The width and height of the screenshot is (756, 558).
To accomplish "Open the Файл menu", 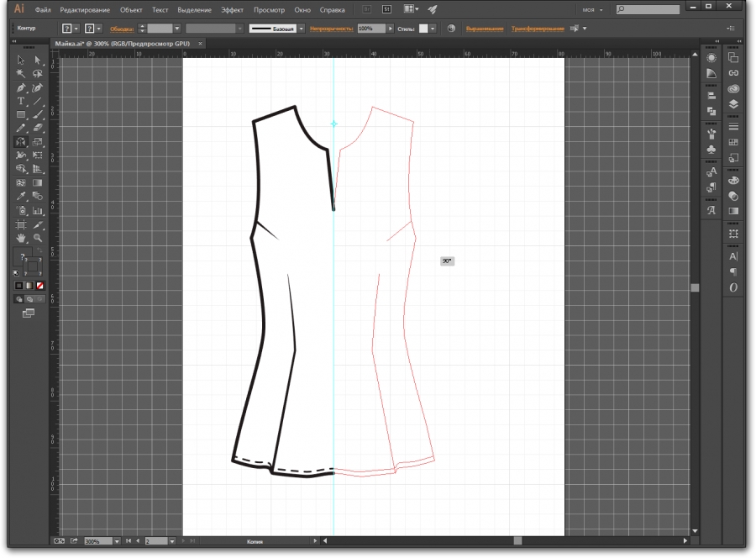I will coord(43,9).
